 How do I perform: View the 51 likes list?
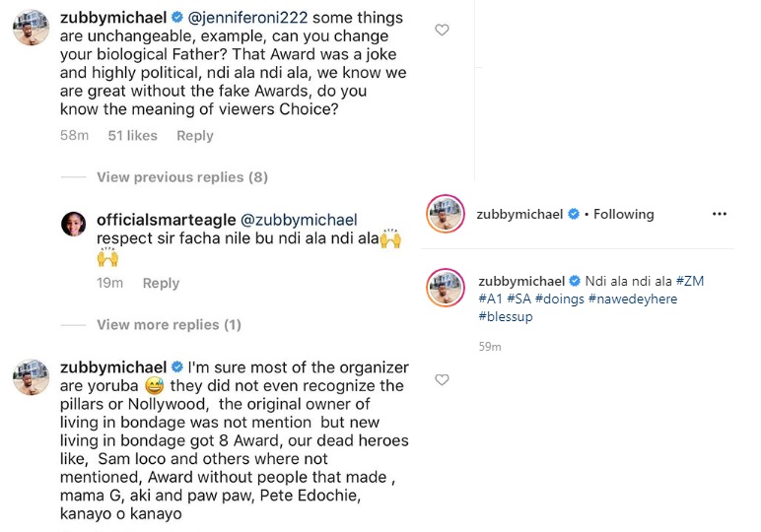(x=132, y=136)
